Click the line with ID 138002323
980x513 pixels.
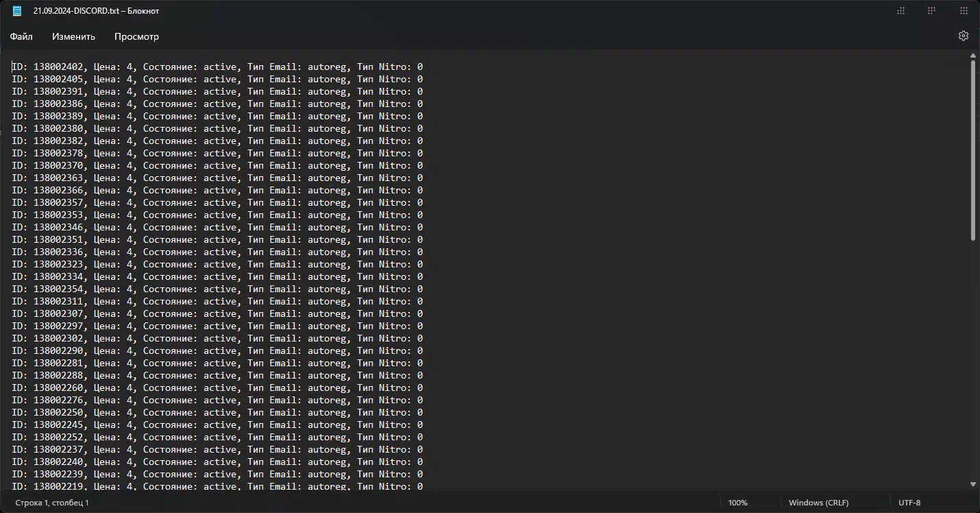click(x=217, y=264)
